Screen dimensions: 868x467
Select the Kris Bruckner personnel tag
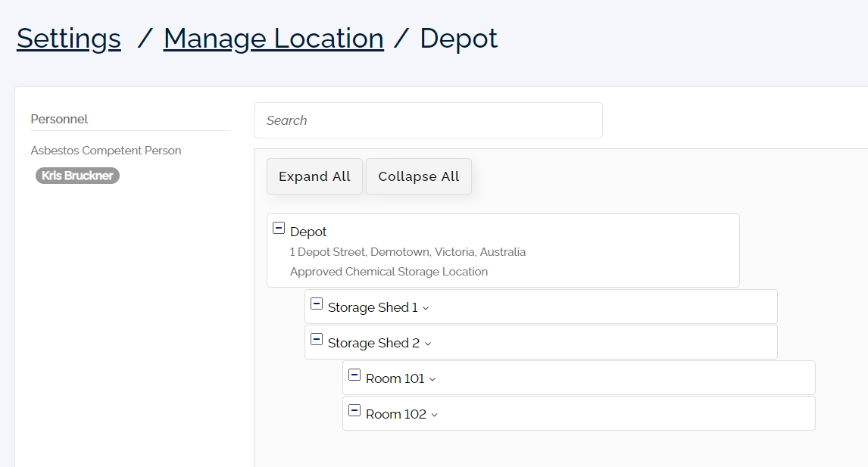click(x=76, y=175)
